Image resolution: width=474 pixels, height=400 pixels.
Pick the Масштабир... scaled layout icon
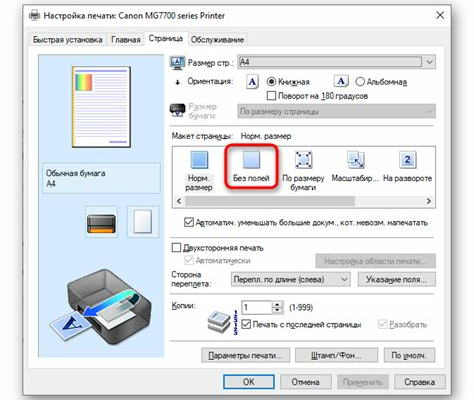pos(355,160)
